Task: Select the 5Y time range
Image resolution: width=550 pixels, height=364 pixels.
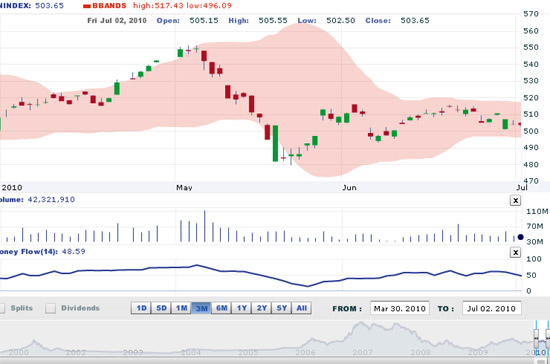Action: (282, 308)
